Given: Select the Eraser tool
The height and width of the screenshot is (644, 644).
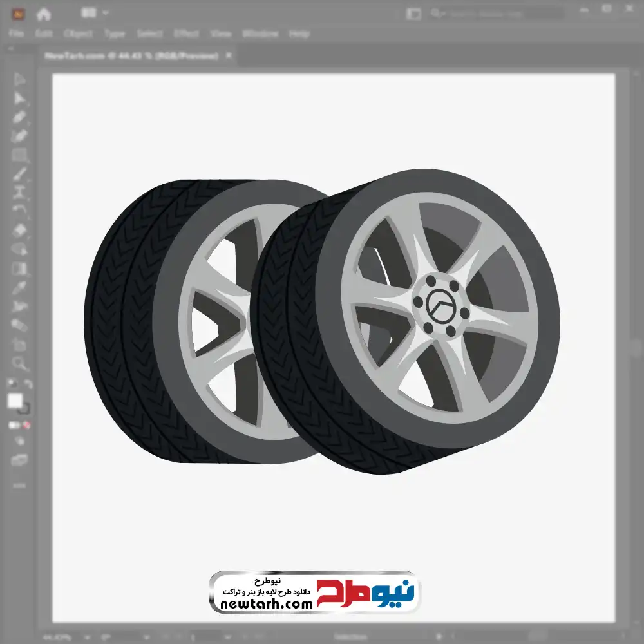Looking at the screenshot, I should tap(19, 231).
